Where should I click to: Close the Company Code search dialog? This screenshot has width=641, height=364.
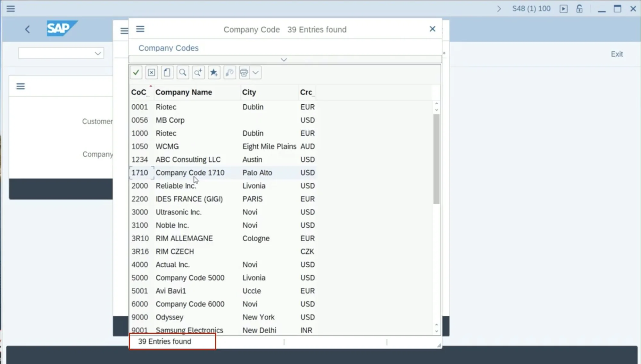point(432,29)
